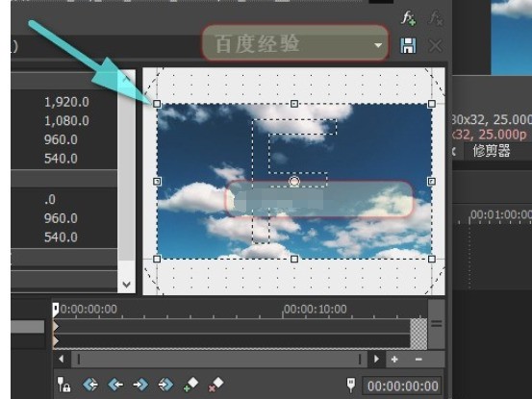Go to the previous keyframe
Image resolution: width=532 pixels, height=399 pixels.
115,385
